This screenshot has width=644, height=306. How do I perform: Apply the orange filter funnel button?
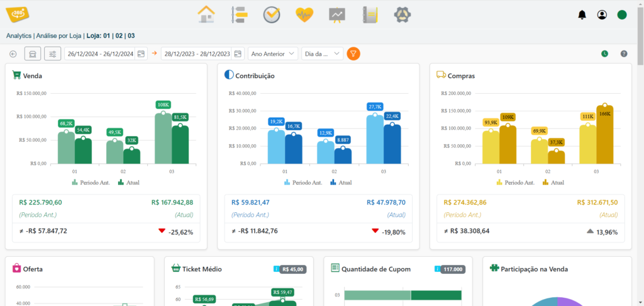(353, 54)
